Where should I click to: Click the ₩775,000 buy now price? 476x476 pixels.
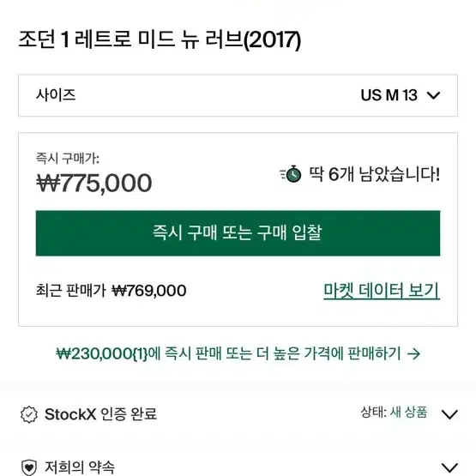[x=94, y=183]
